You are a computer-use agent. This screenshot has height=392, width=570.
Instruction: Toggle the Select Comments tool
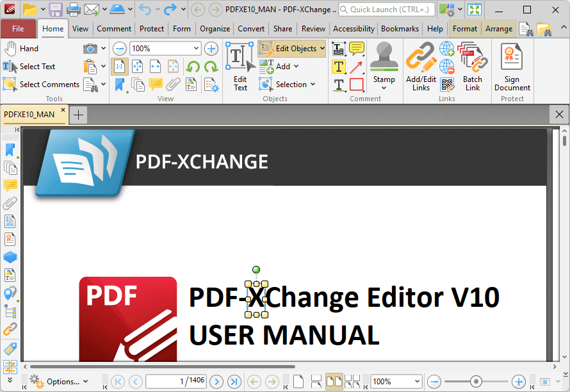[41, 84]
